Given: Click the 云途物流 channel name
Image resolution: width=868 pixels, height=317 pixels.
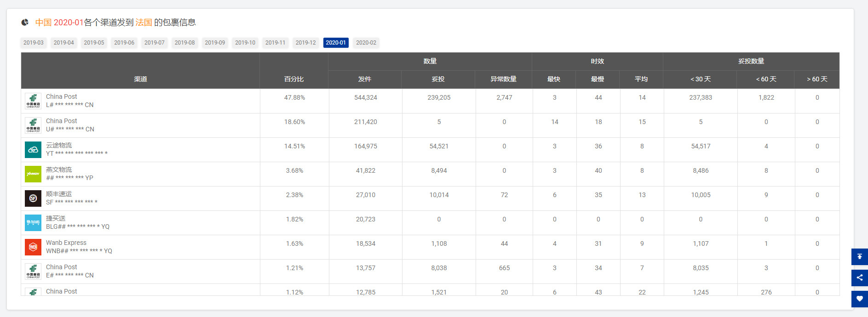Looking at the screenshot, I should tap(59, 145).
